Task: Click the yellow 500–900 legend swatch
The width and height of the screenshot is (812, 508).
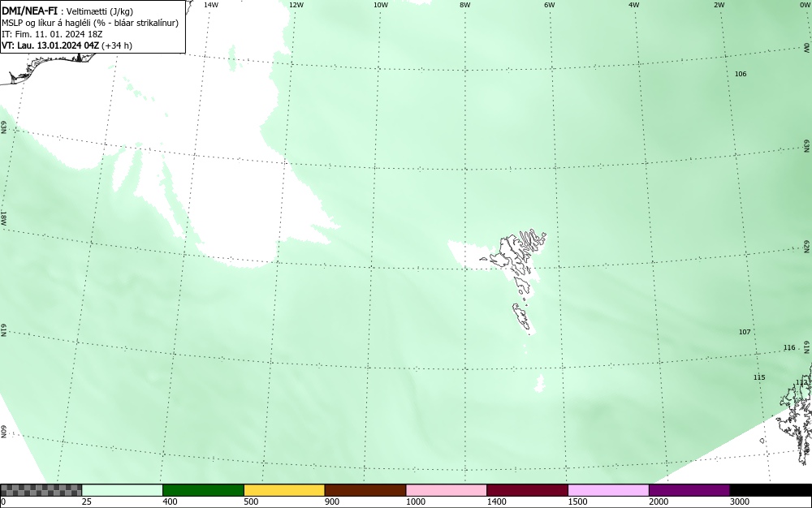Action: click(x=284, y=490)
